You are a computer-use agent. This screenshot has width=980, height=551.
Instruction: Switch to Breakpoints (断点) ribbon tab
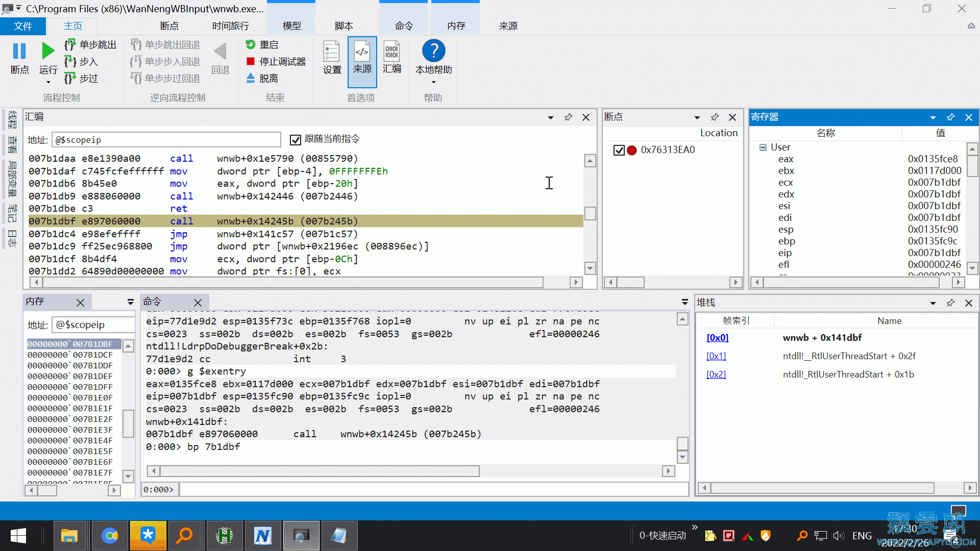pyautogui.click(x=169, y=26)
